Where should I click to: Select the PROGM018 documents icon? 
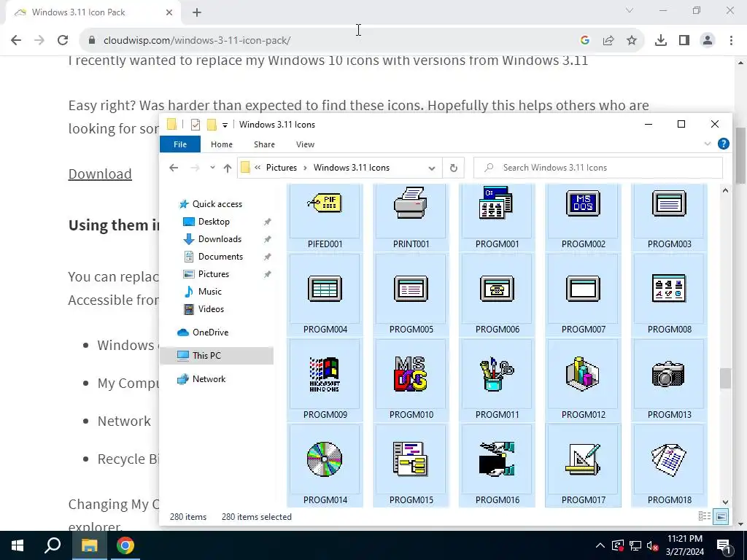[670, 465]
